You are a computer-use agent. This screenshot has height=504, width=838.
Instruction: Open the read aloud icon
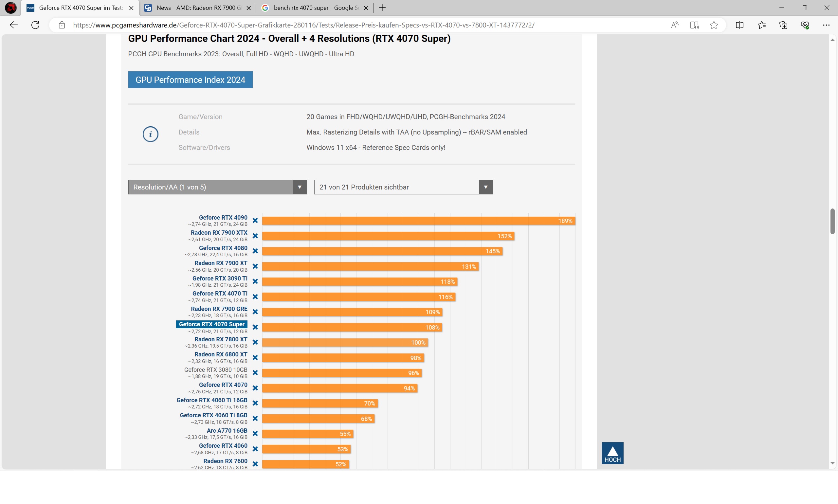pos(674,25)
